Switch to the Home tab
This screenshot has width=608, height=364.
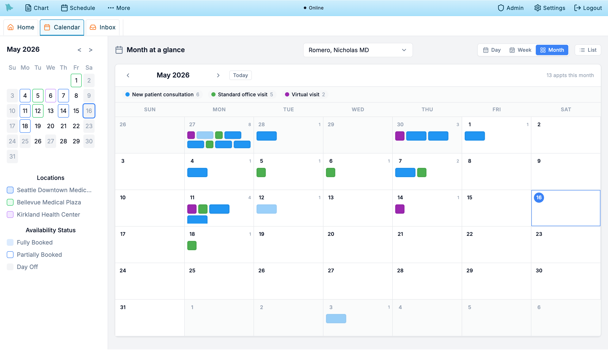coord(21,27)
